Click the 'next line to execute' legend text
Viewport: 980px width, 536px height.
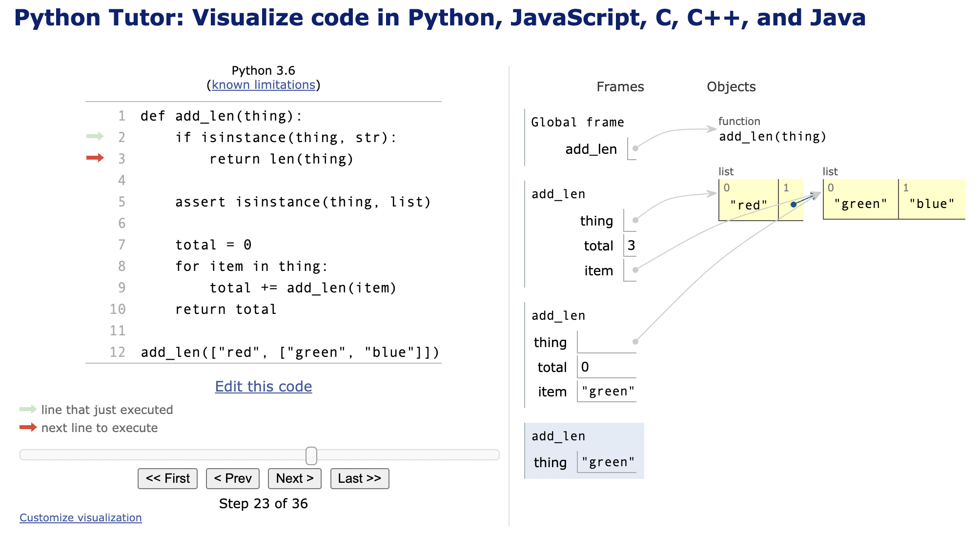tap(100, 428)
